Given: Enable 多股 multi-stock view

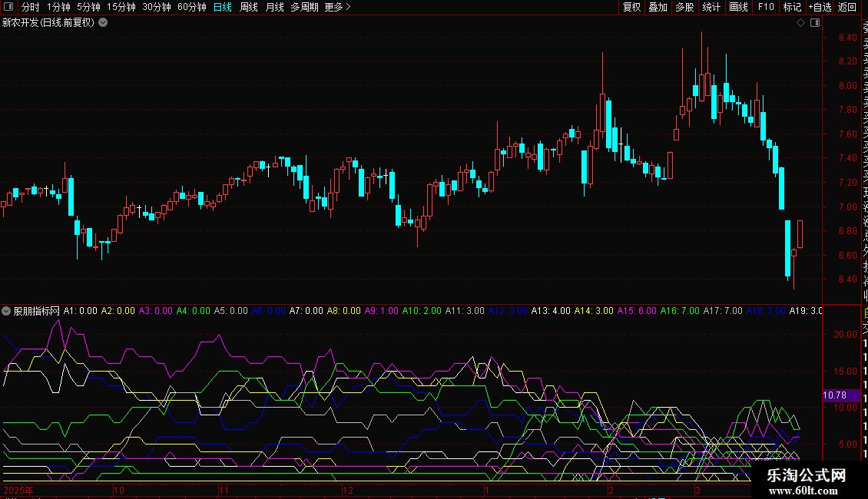Looking at the screenshot, I should point(684,7).
